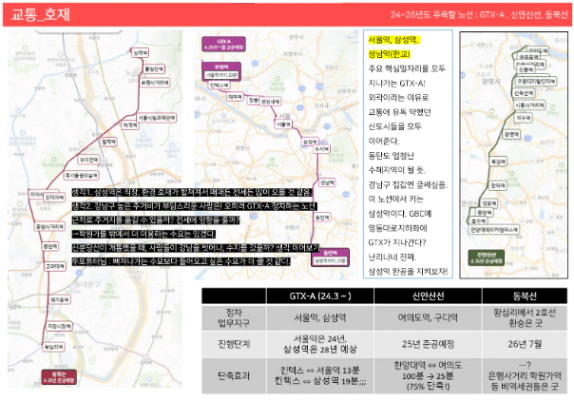Click the 25년 준공예정 table cell
This screenshot has height=401, width=574.
428,344
